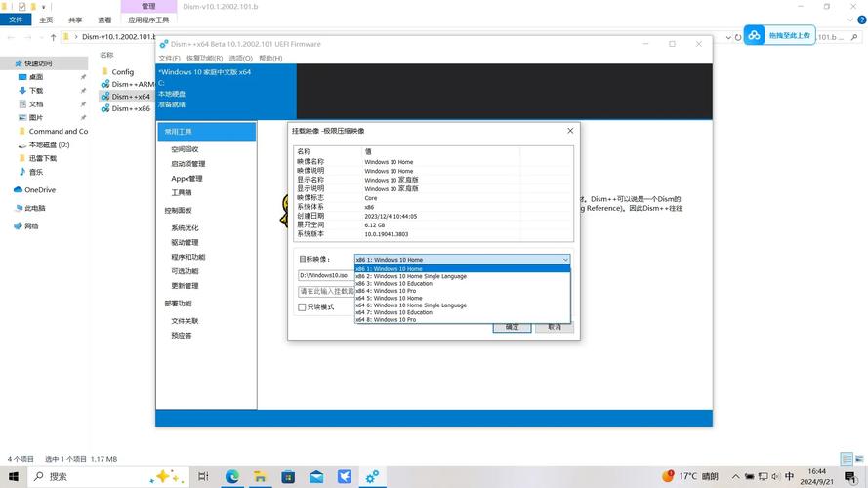Focus the D:\Windows10.iso path field
The height and width of the screenshot is (488, 868).
pos(326,275)
